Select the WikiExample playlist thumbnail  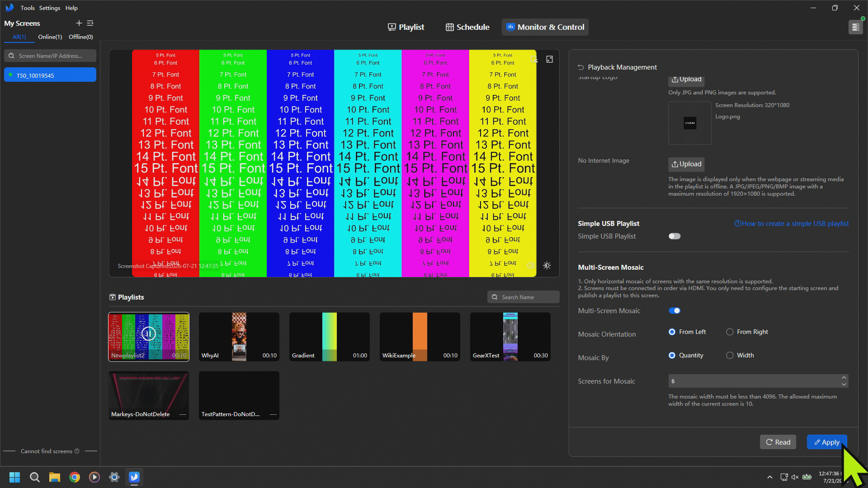(420, 337)
